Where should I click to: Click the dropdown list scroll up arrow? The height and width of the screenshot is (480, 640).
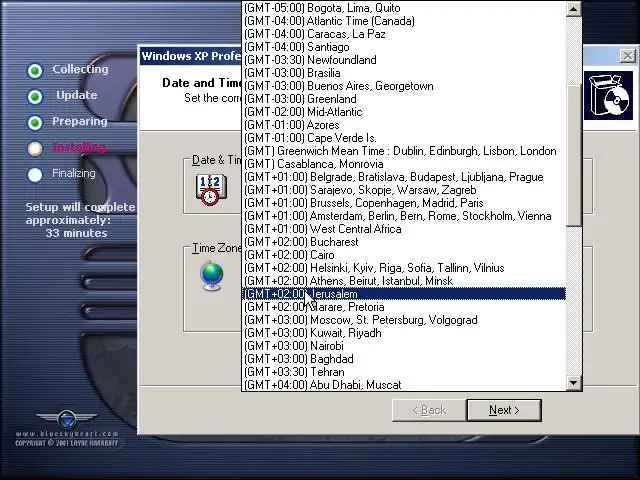tap(573, 9)
